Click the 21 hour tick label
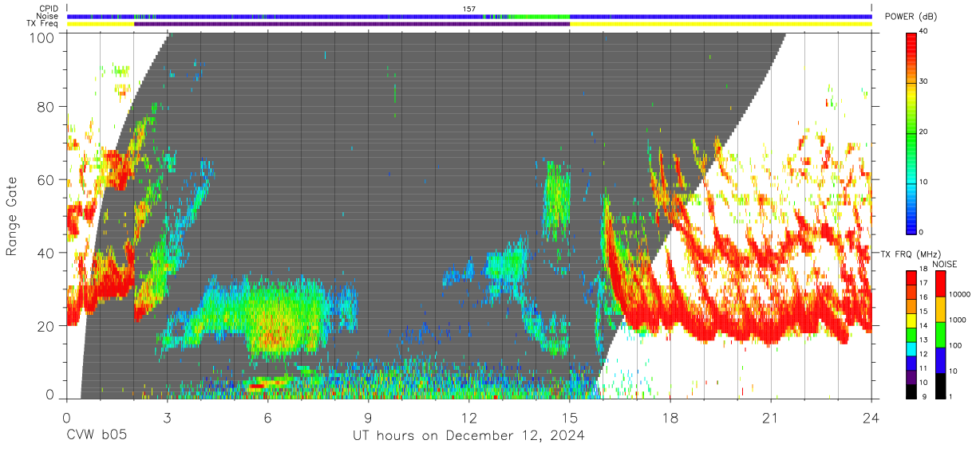 [771, 417]
